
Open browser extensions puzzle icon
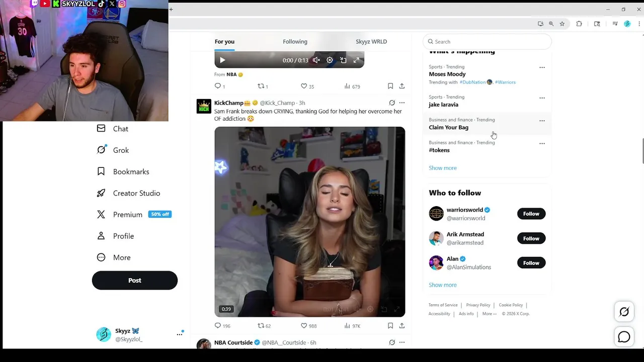tap(579, 24)
